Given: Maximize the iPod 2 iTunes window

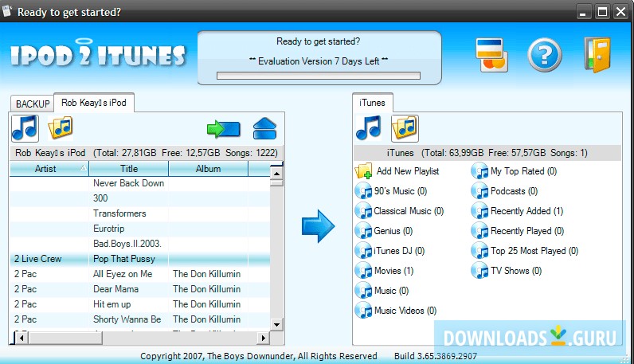Looking at the screenshot, I should (x=602, y=12).
